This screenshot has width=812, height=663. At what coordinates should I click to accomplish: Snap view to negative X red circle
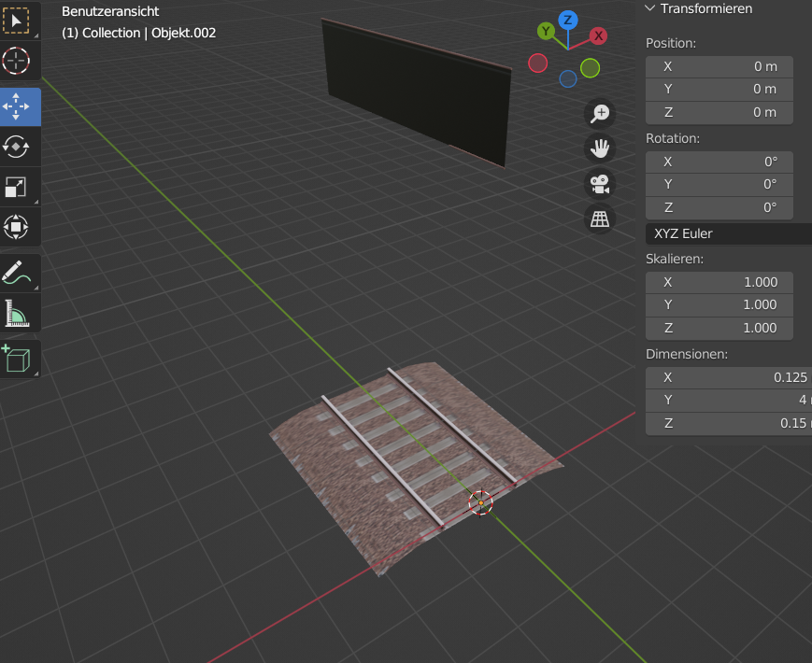pos(537,63)
